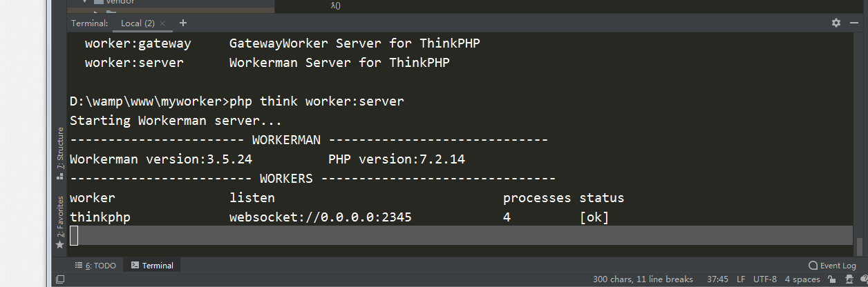Open the Event Log panel
The image size is (868, 287).
[832, 265]
